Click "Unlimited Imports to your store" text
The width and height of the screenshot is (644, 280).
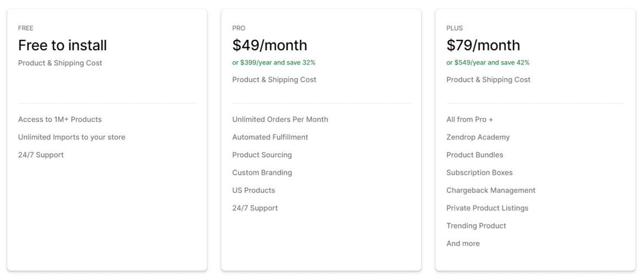pyautogui.click(x=72, y=137)
